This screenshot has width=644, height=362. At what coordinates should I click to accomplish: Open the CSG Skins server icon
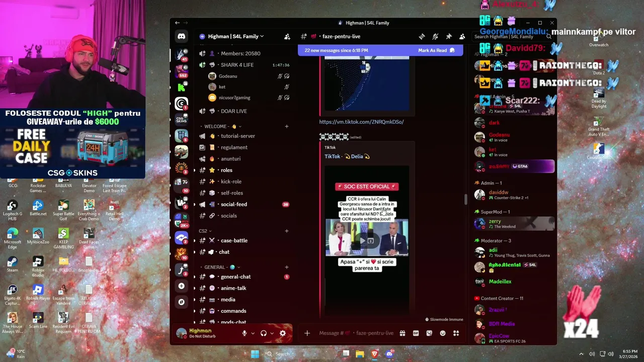click(181, 119)
